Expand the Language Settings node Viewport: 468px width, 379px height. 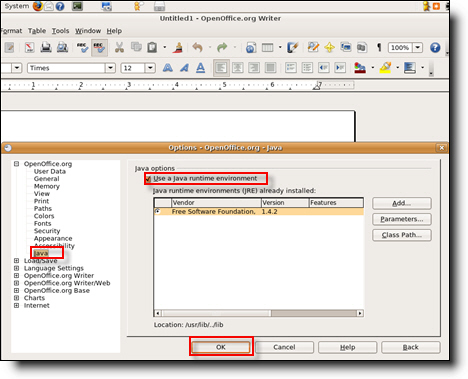pos(16,268)
